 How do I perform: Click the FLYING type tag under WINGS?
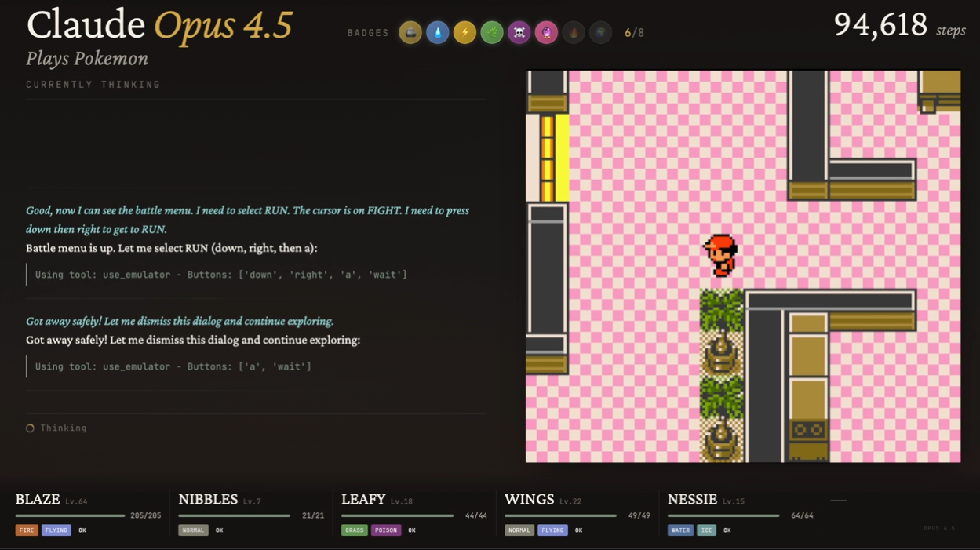[x=552, y=530]
